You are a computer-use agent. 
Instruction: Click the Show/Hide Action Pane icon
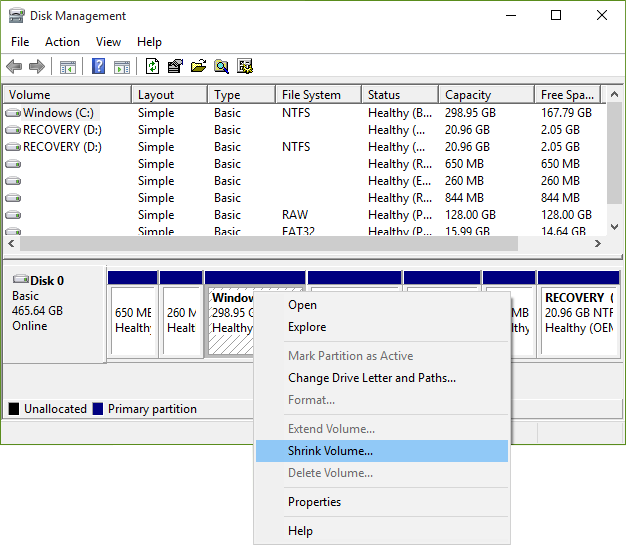121,67
